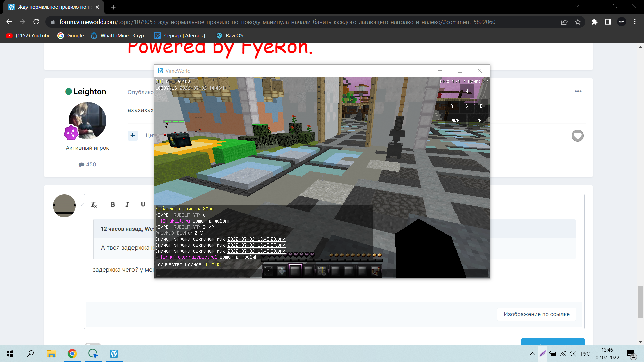Open the post options three-dot menu

[578, 91]
